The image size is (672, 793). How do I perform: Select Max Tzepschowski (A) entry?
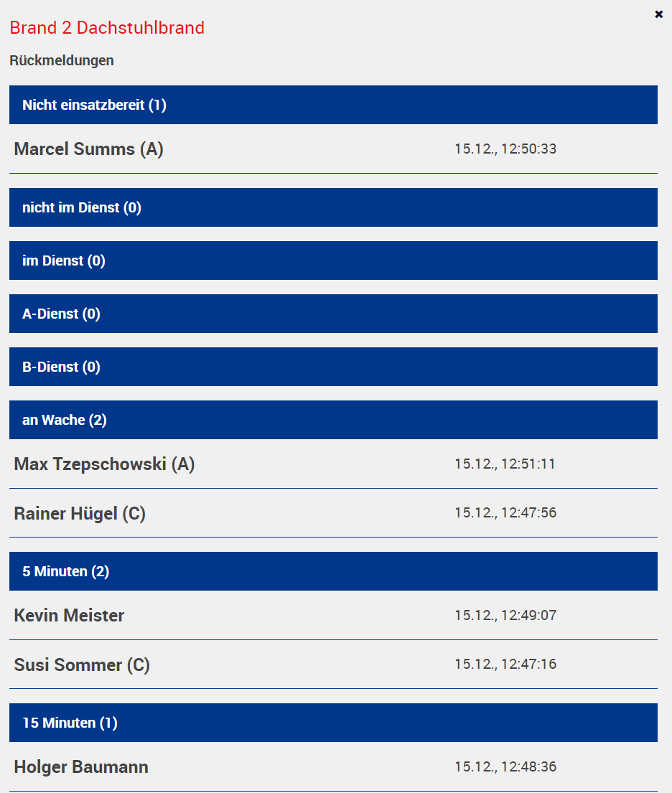point(104,464)
